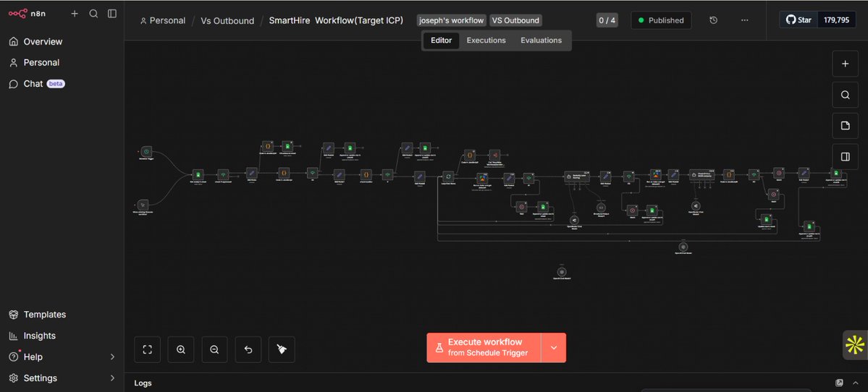The width and height of the screenshot is (868, 392).
Task: Select the clicking Execute workflow trigger node
Action: click(x=143, y=205)
